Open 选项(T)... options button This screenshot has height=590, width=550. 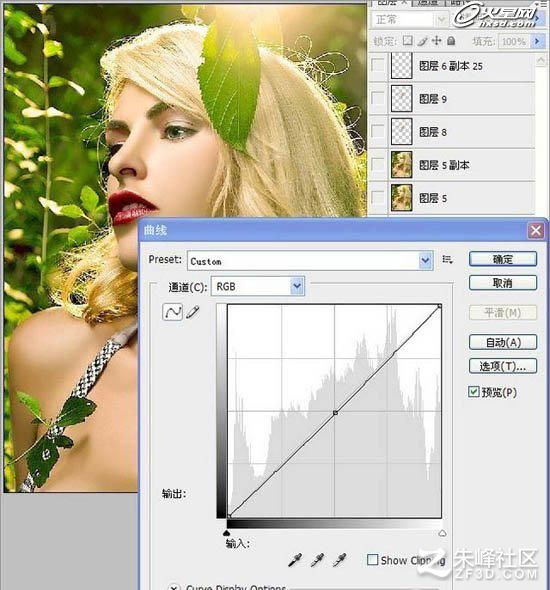(503, 366)
